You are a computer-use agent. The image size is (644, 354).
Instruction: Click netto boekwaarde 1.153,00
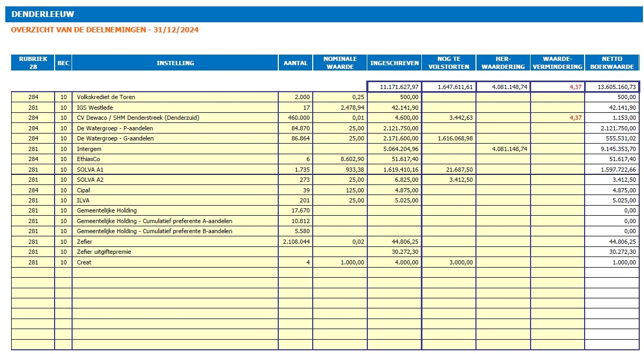coord(612,118)
